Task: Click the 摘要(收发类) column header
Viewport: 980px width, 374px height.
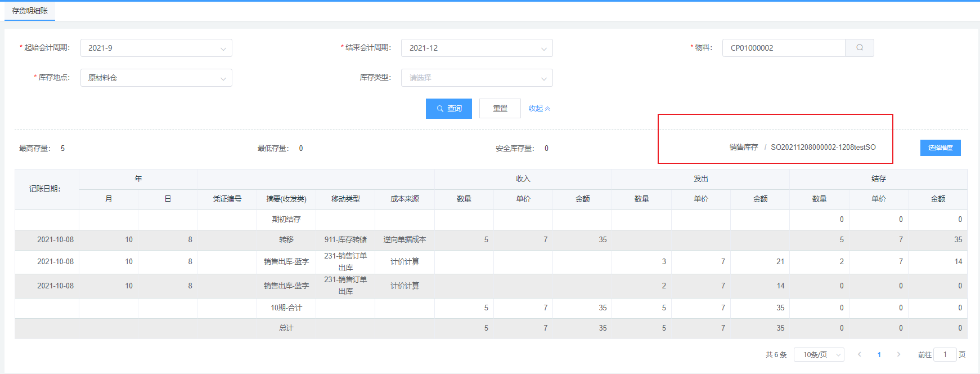Action: coord(286,199)
